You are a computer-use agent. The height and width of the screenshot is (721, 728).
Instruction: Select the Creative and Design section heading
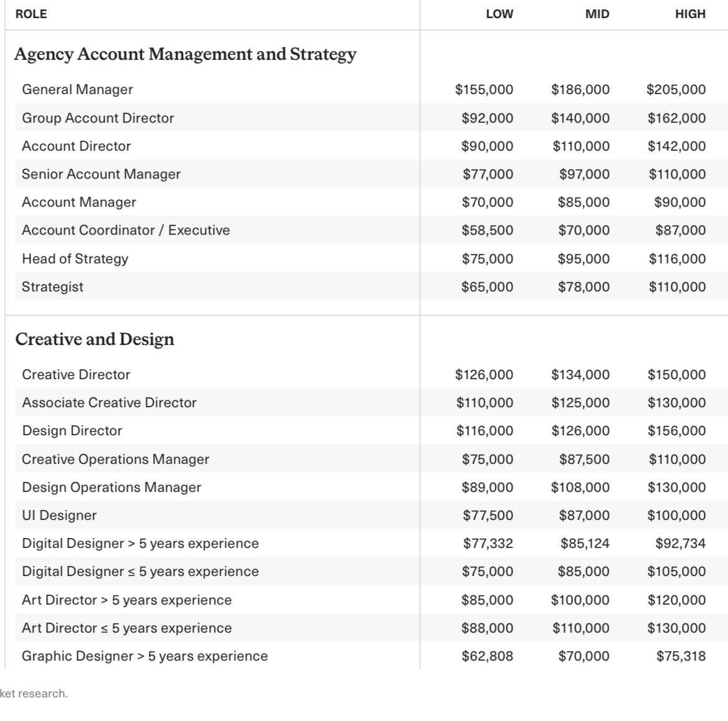[x=95, y=339]
